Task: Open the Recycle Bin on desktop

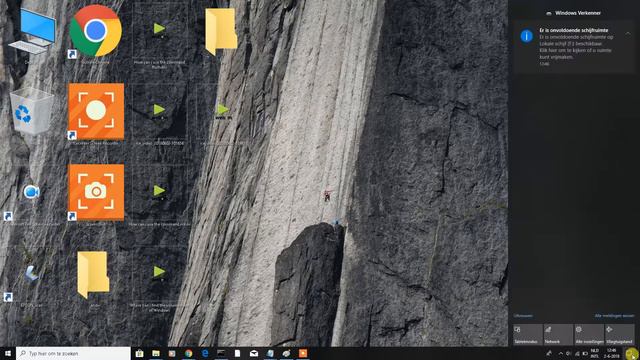Action: [x=31, y=111]
